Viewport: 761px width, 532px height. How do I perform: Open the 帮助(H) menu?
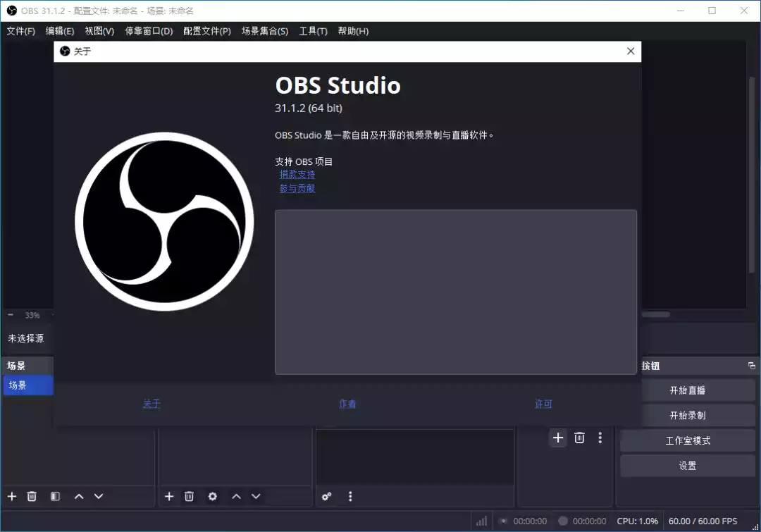tap(353, 31)
